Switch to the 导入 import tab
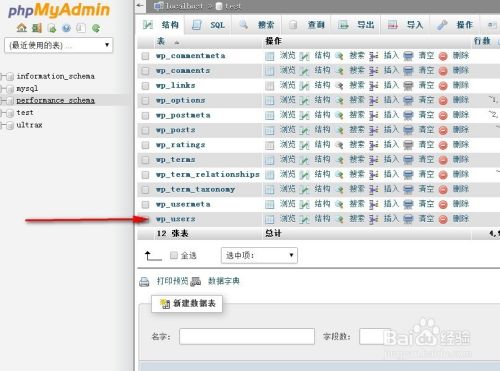 [406, 25]
